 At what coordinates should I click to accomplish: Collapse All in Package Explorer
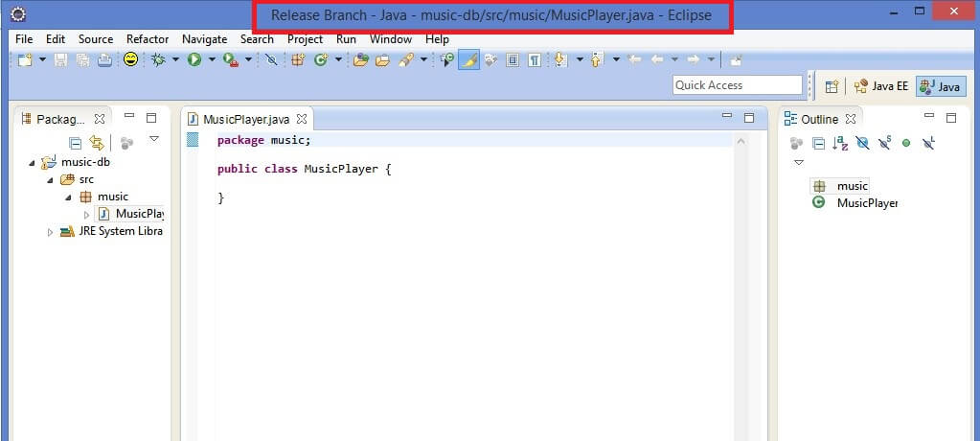click(x=75, y=143)
